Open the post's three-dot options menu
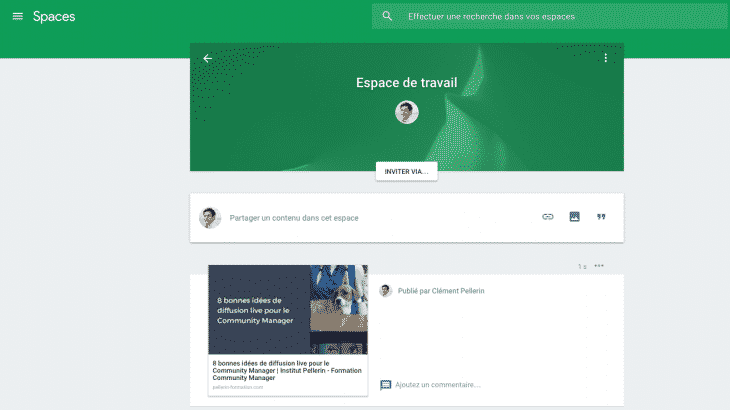This screenshot has width=730, height=410. click(x=599, y=266)
